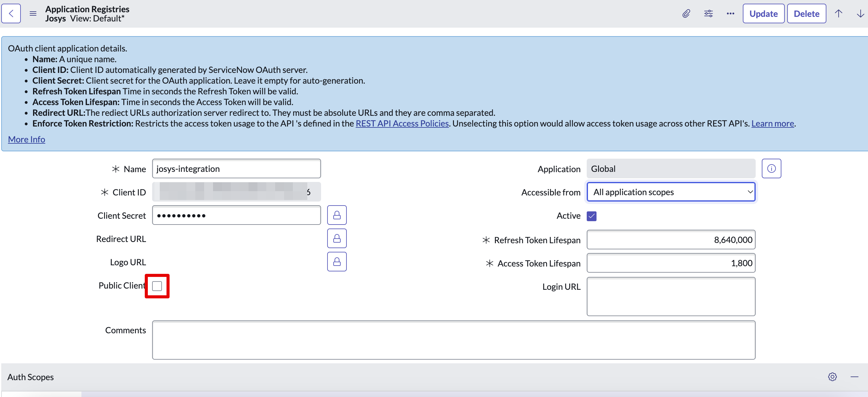Screen dimensions: 868x397
Task: Go to previous record up arrow
Action: pyautogui.click(x=838, y=13)
